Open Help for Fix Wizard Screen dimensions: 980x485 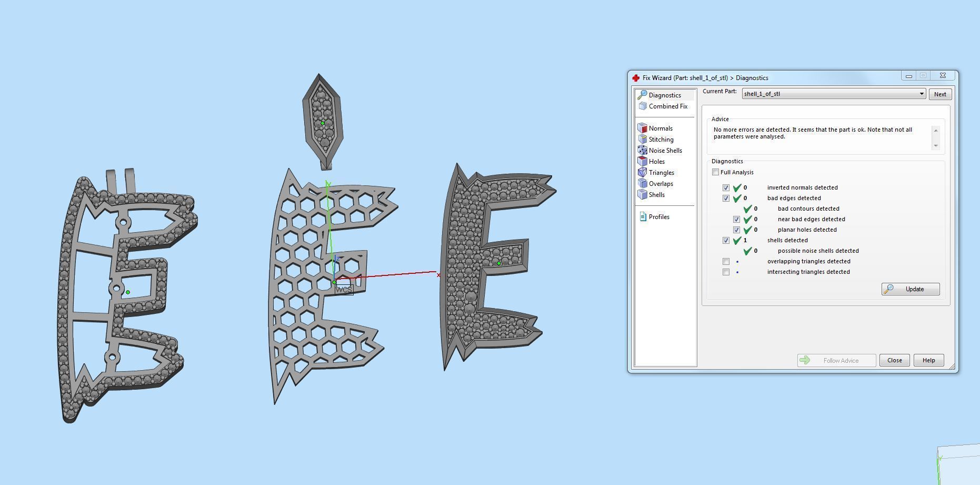928,360
